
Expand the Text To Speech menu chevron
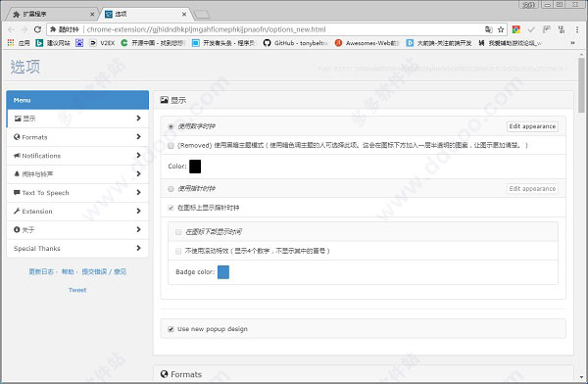pyautogui.click(x=139, y=192)
